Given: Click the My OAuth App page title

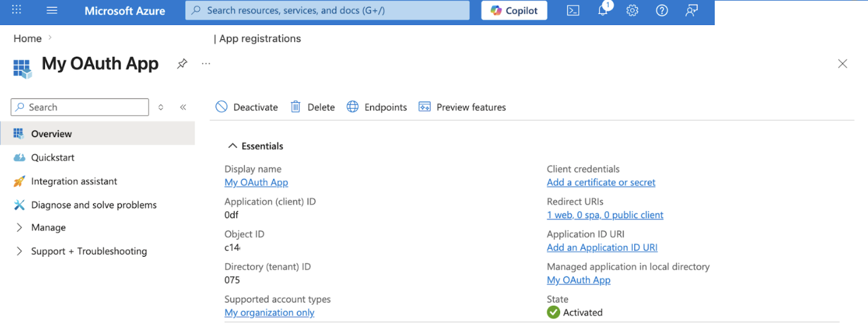Looking at the screenshot, I should (100, 64).
